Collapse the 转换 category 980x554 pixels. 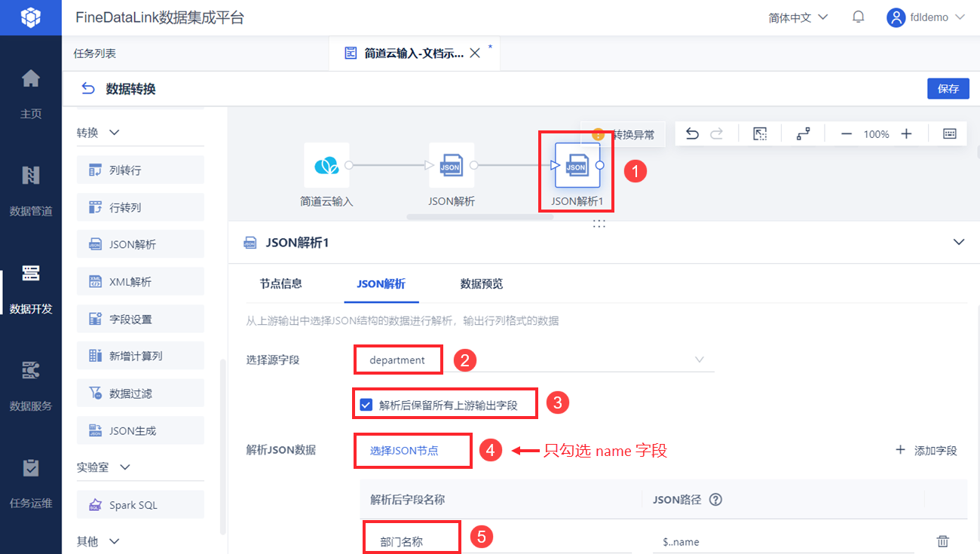115,133
